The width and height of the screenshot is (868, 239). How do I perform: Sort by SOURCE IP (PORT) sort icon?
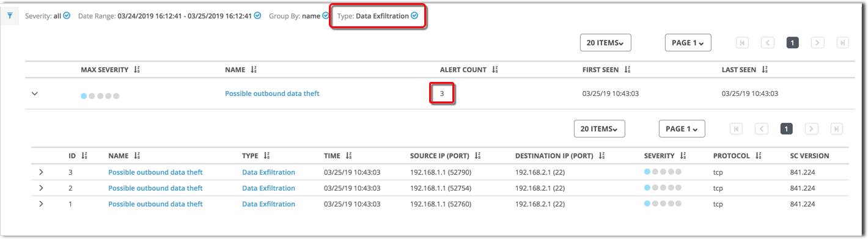coord(478,156)
